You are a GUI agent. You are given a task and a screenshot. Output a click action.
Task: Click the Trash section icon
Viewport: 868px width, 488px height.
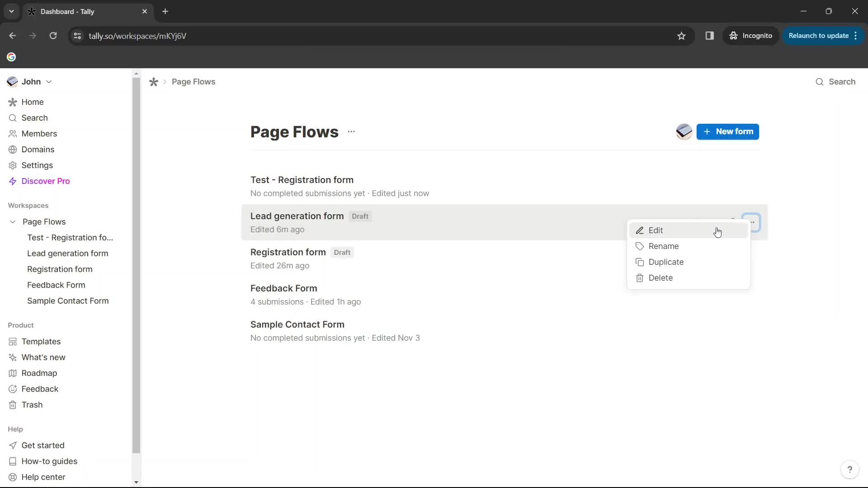click(13, 404)
